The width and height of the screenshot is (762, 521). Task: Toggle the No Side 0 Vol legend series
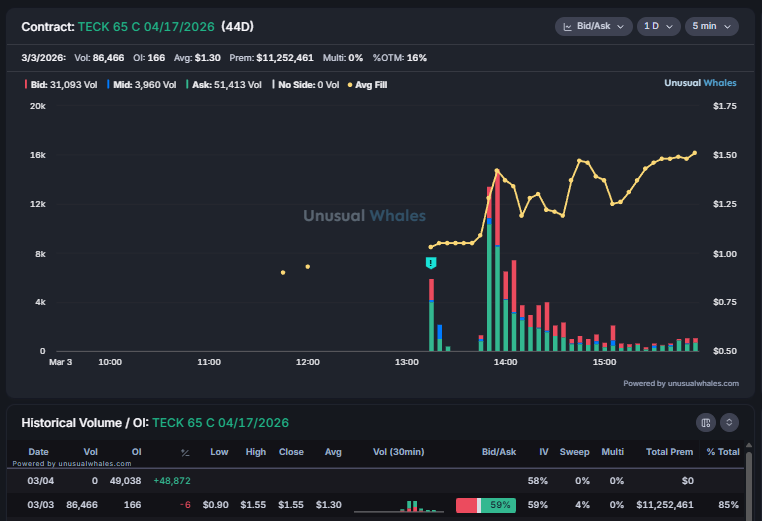coord(306,85)
